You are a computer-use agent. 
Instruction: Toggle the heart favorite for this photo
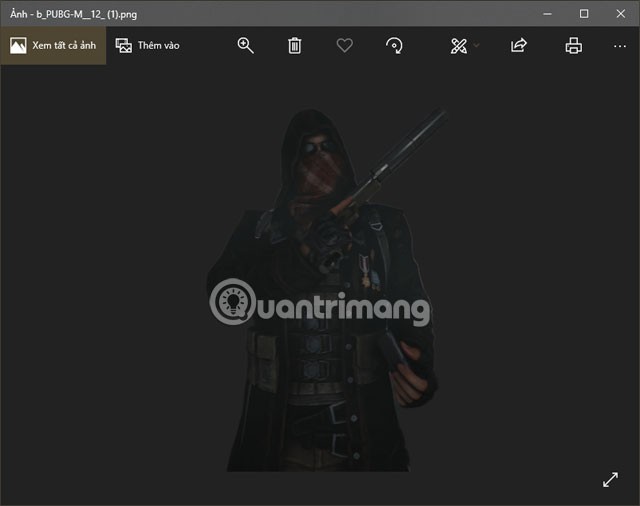[x=344, y=45]
